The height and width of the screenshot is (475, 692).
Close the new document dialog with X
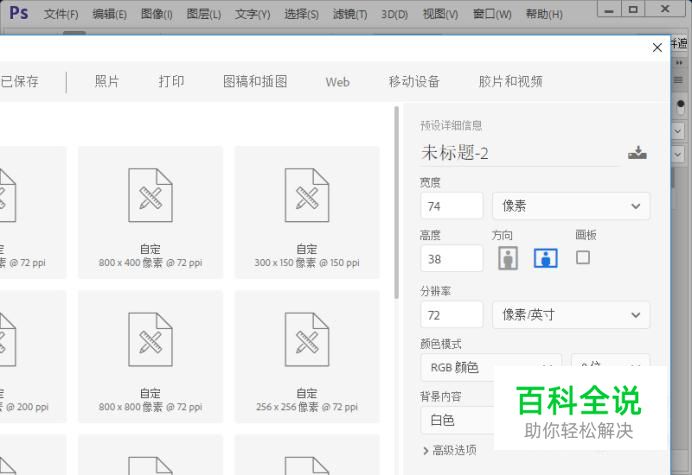pyautogui.click(x=657, y=48)
